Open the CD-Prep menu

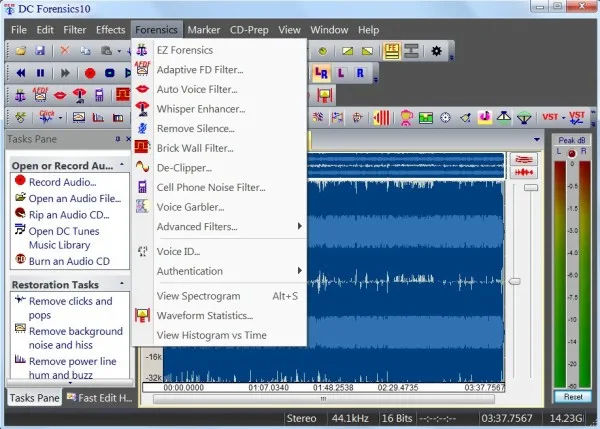pyautogui.click(x=249, y=30)
